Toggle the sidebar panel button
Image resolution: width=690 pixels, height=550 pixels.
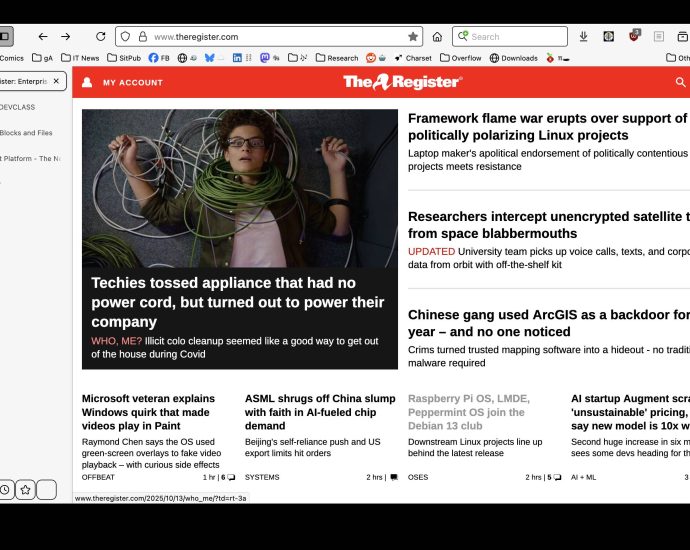5,36
